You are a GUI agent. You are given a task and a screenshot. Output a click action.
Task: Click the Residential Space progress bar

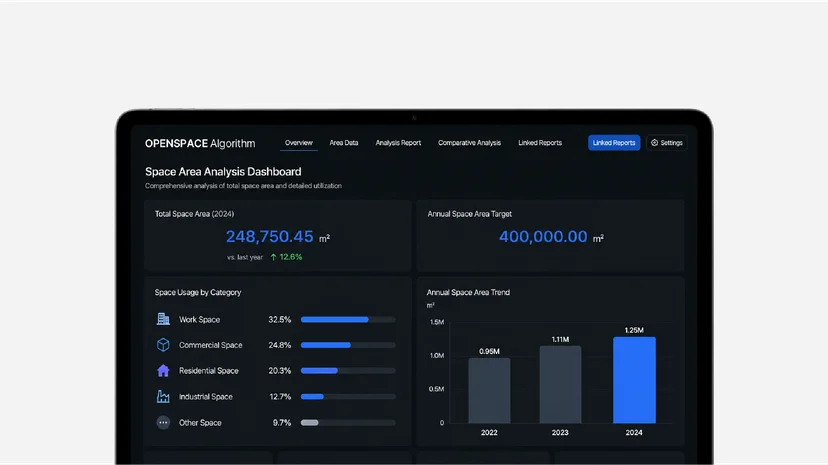[x=348, y=371]
